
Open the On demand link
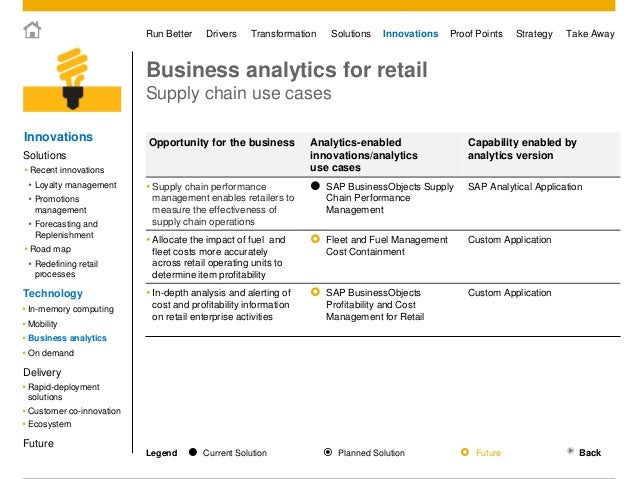pyautogui.click(x=50, y=353)
